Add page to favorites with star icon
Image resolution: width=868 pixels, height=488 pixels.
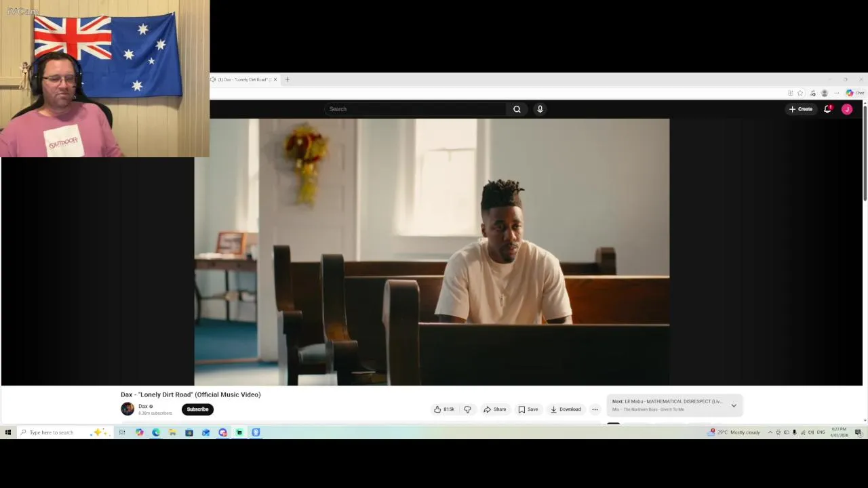tap(800, 93)
